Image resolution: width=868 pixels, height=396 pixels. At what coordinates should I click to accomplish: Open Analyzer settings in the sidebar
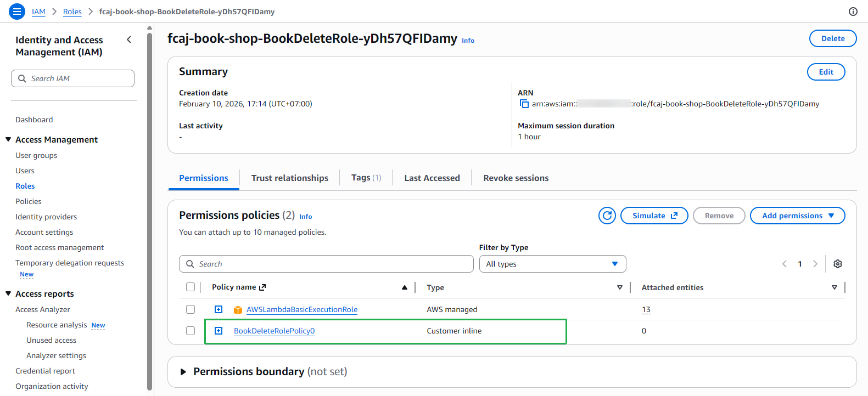pyautogui.click(x=57, y=355)
